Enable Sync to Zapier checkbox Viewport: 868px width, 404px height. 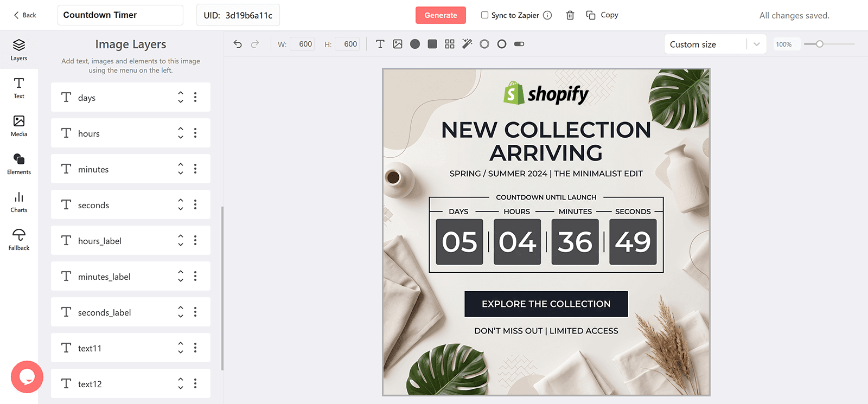484,15
